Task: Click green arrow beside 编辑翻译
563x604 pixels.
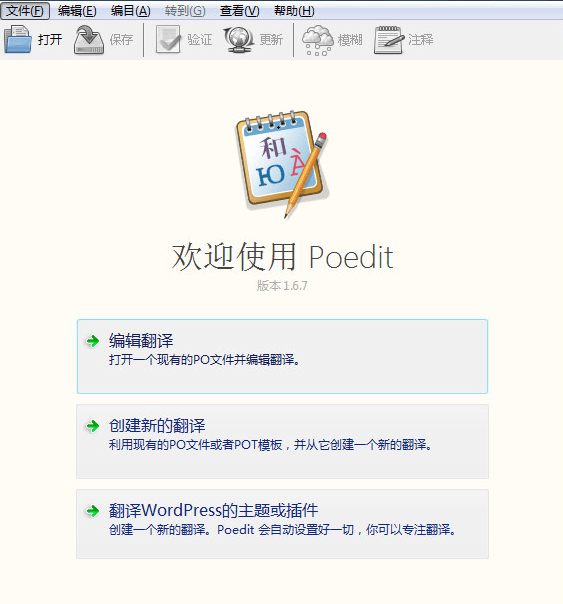Action: (92, 341)
